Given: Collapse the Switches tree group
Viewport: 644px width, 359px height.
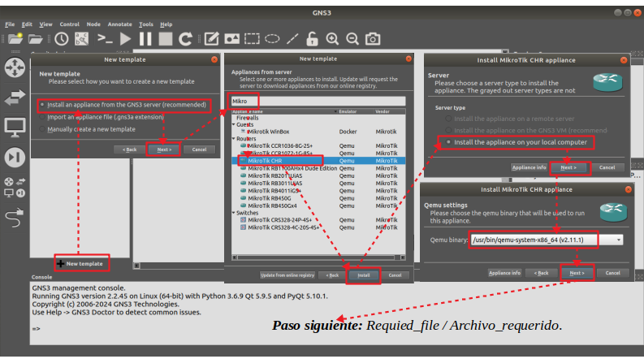Looking at the screenshot, I should click(234, 213).
